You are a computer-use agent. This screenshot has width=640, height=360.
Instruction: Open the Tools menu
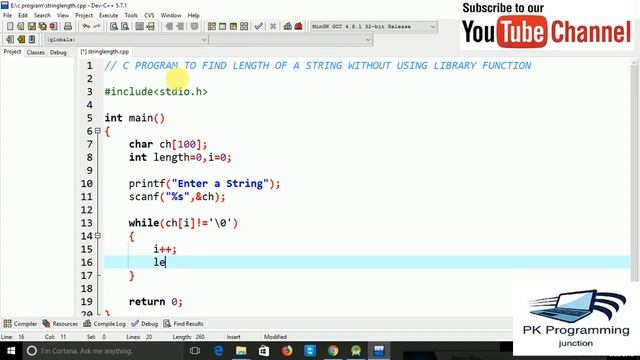[131, 16]
